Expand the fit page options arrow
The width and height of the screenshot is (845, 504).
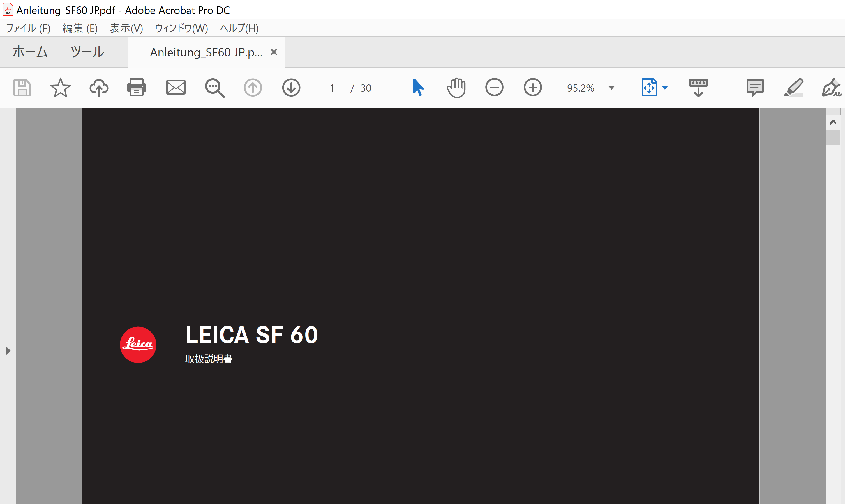pos(665,88)
